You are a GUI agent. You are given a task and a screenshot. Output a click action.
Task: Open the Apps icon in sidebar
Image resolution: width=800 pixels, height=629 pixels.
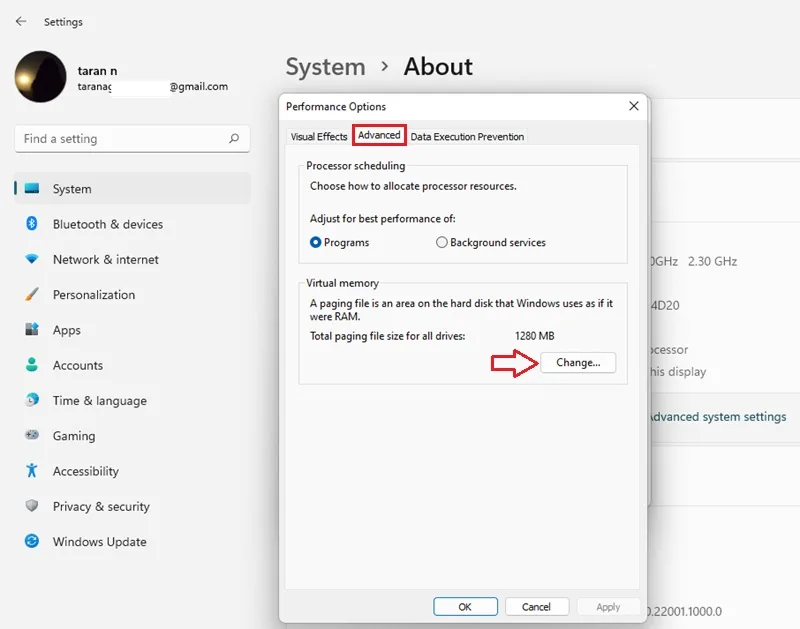click(x=32, y=330)
